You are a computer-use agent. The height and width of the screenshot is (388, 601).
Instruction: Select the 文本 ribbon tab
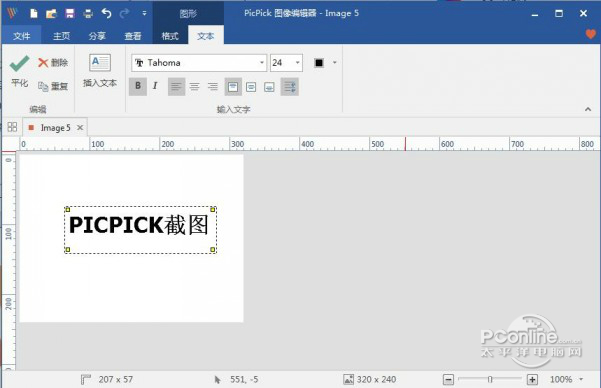tap(206, 36)
